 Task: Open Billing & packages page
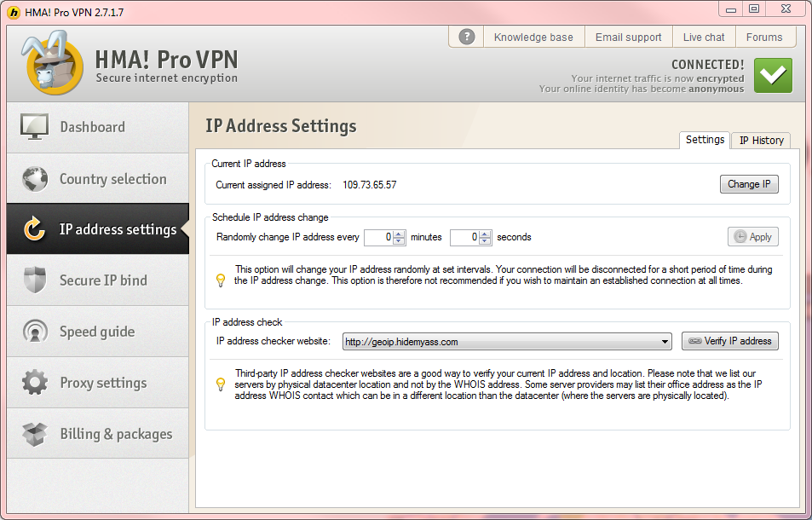pyautogui.click(x=98, y=434)
